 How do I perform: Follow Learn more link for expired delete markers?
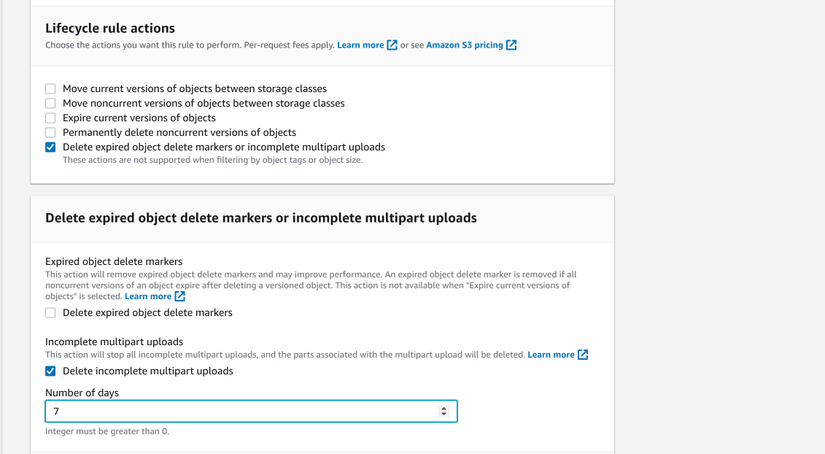click(148, 296)
